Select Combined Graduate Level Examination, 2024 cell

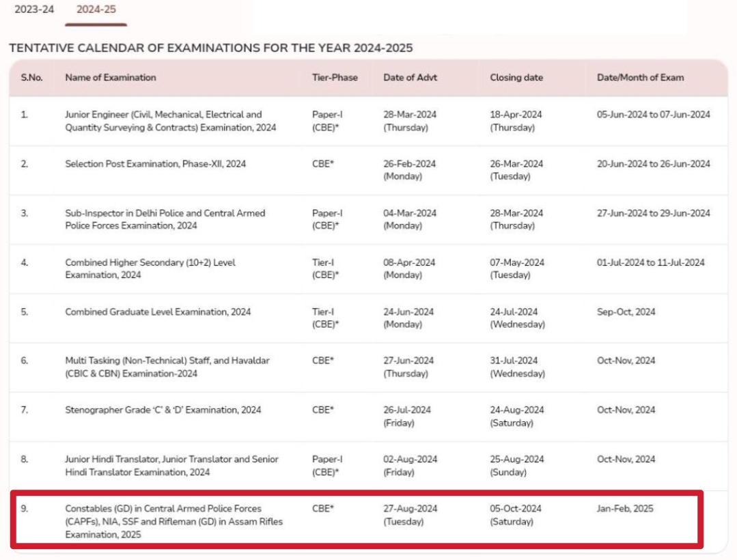click(158, 312)
